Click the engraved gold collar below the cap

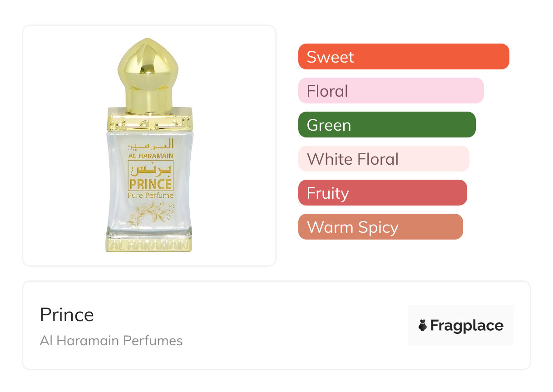tap(149, 119)
